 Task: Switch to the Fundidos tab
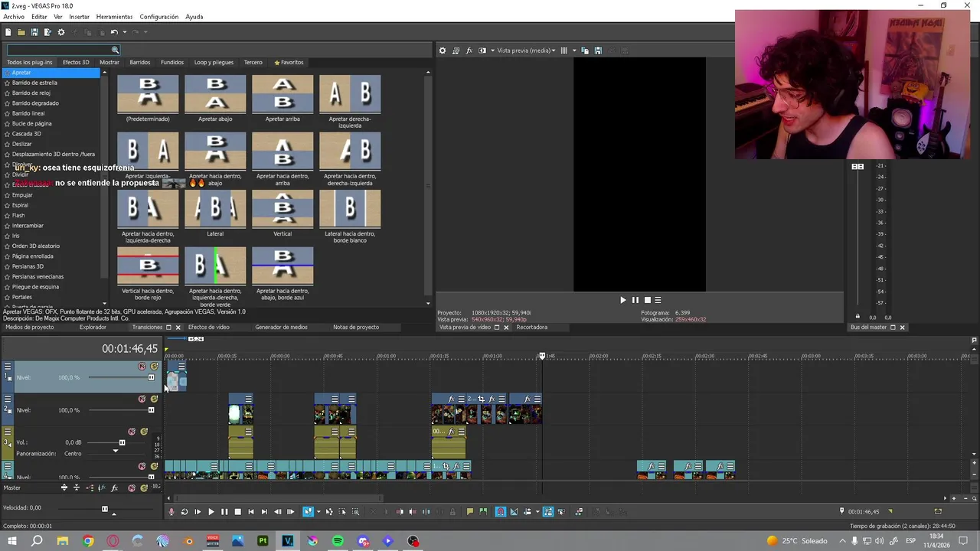[x=171, y=62]
